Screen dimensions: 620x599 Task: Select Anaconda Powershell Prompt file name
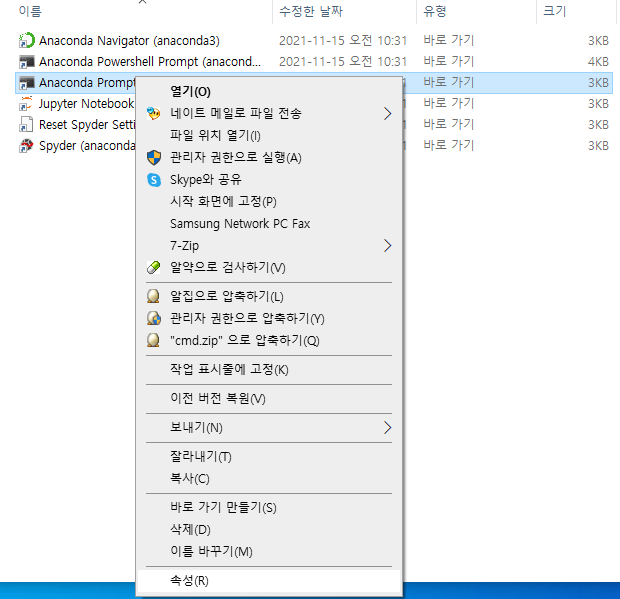(x=150, y=62)
